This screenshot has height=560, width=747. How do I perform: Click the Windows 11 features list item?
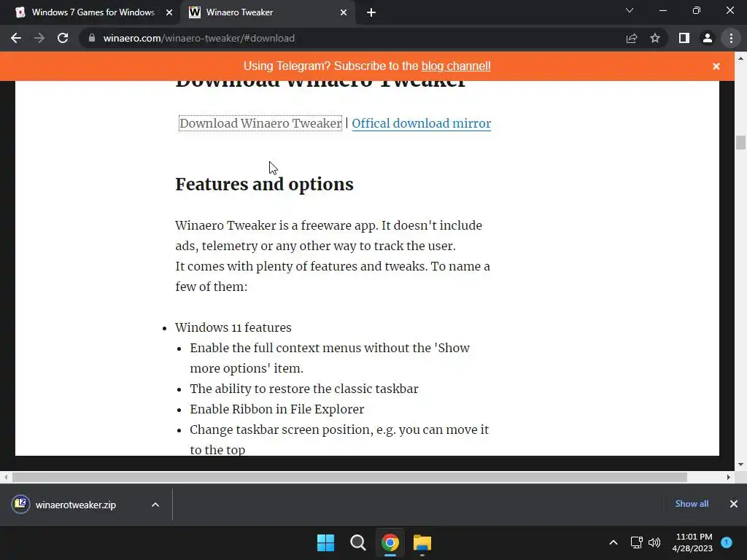point(233,327)
